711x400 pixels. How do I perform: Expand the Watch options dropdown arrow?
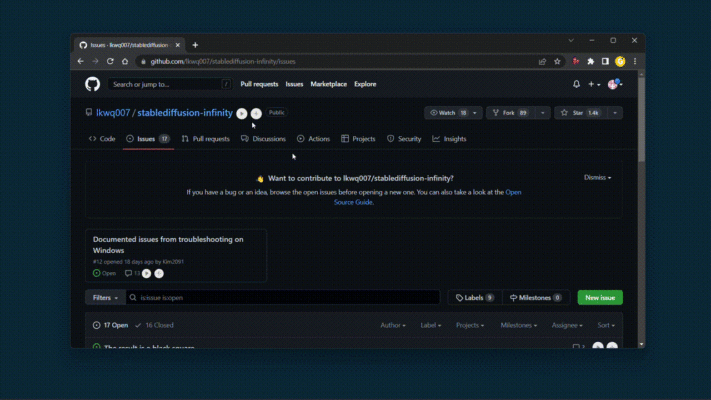coord(475,113)
